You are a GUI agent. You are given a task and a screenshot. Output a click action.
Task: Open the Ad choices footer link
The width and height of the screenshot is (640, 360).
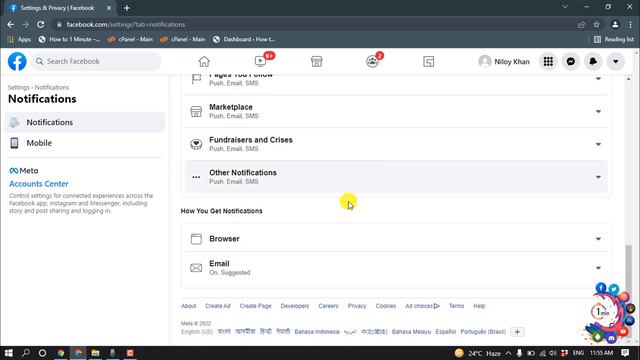pos(422,306)
